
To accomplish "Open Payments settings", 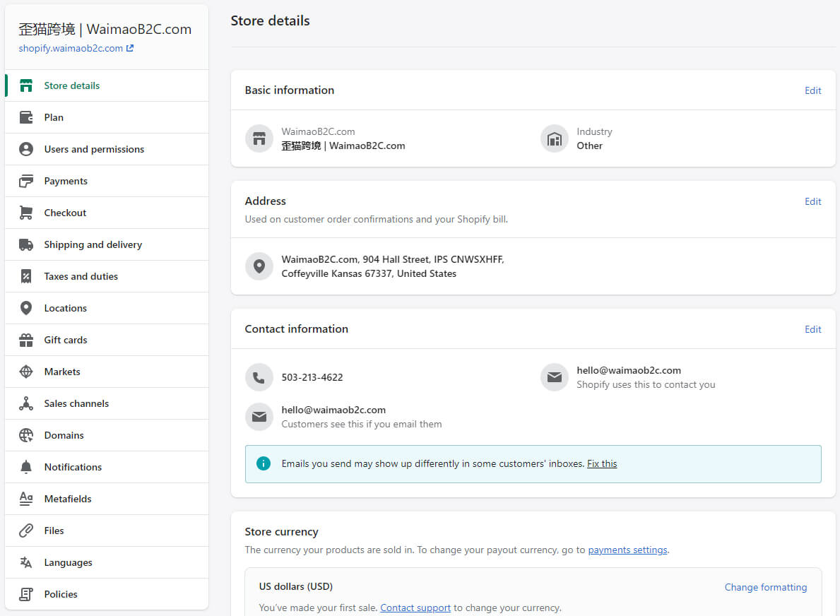I will (107, 181).
